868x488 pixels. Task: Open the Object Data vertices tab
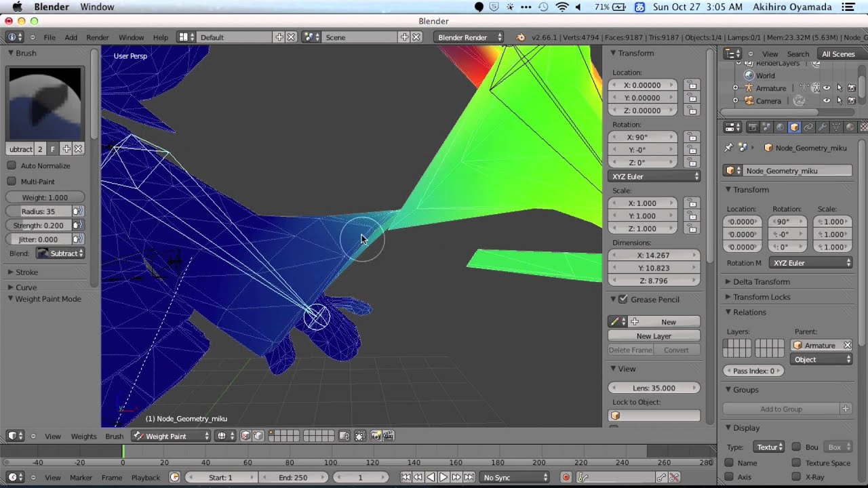click(836, 127)
